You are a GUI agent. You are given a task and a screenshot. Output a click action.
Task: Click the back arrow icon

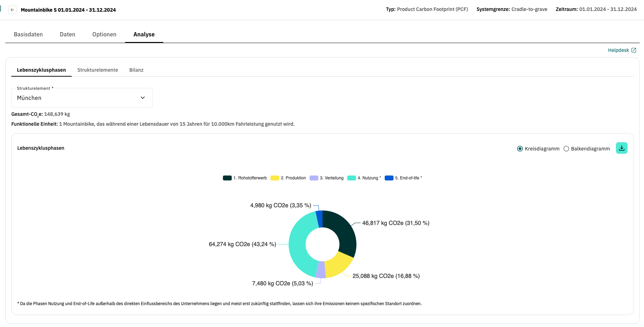tap(12, 10)
